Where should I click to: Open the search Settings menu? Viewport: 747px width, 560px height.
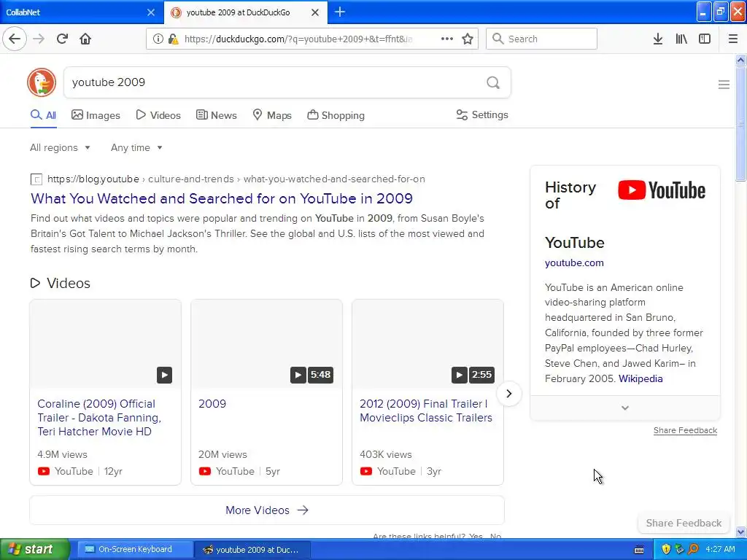482,114
